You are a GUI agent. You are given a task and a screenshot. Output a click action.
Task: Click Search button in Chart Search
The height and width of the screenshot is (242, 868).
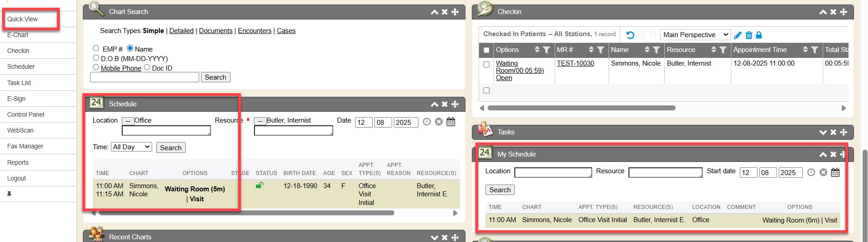click(215, 77)
